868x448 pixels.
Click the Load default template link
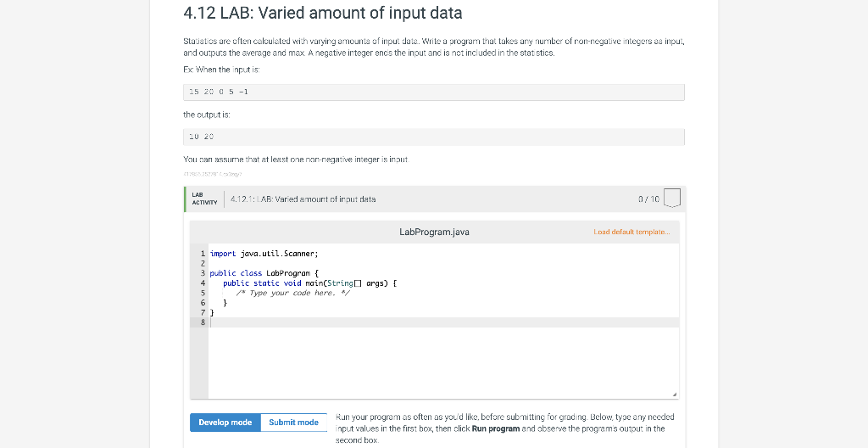pos(631,231)
